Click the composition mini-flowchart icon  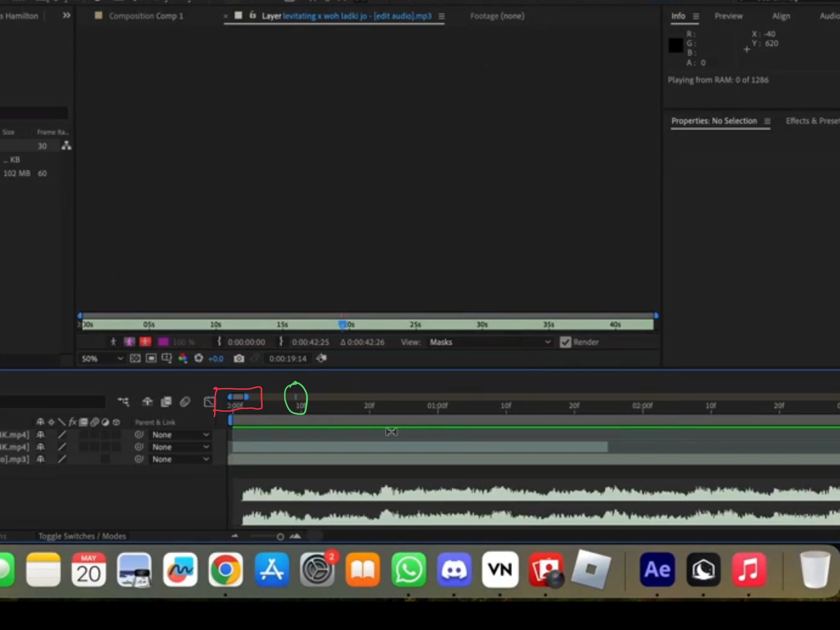pyautogui.click(x=123, y=402)
